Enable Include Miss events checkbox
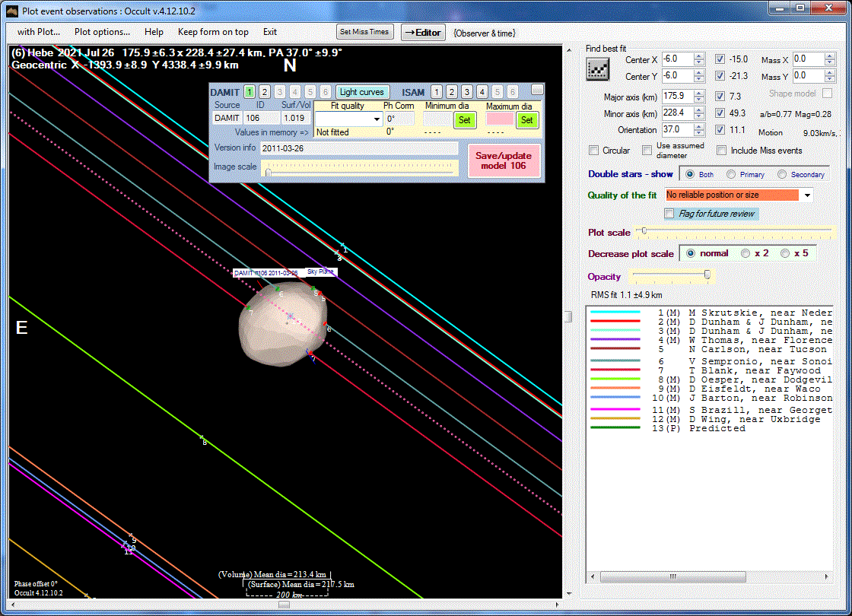Image resolution: width=852 pixels, height=616 pixels. click(x=722, y=151)
